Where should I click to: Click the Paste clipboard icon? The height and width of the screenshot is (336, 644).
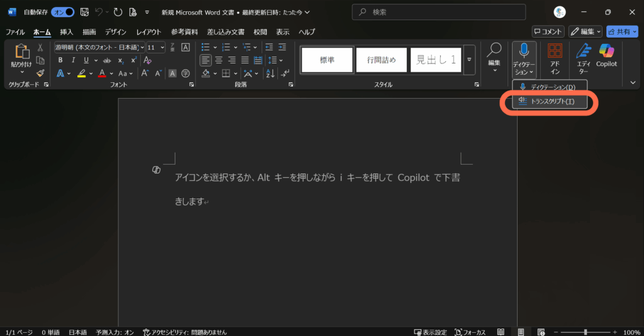[21, 52]
